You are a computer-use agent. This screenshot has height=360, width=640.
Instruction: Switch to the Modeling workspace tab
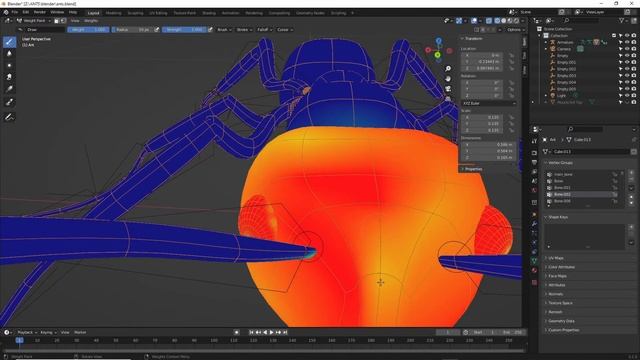(x=113, y=13)
